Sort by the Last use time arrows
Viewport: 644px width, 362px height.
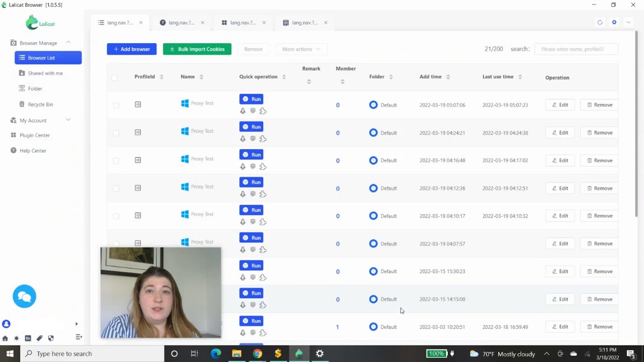[x=520, y=77]
